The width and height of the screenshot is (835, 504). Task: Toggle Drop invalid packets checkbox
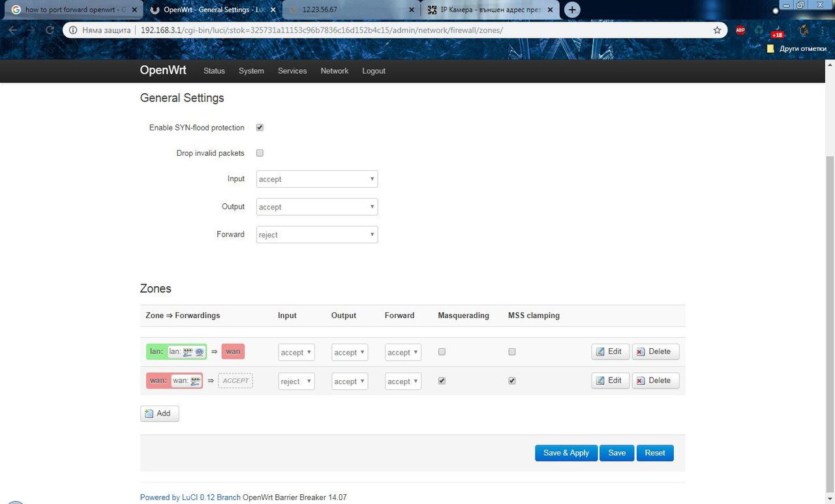(x=260, y=153)
